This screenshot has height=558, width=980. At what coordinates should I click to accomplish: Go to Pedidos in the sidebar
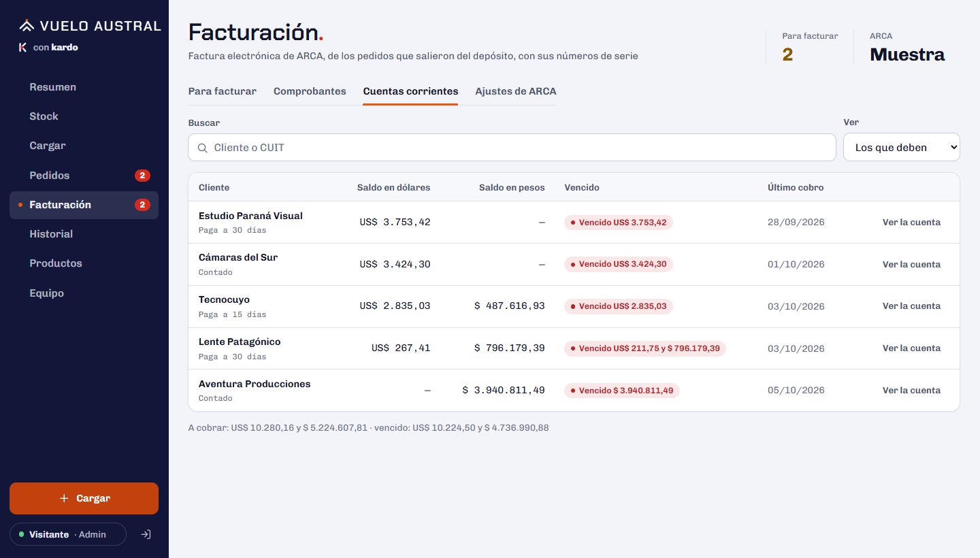(84, 176)
